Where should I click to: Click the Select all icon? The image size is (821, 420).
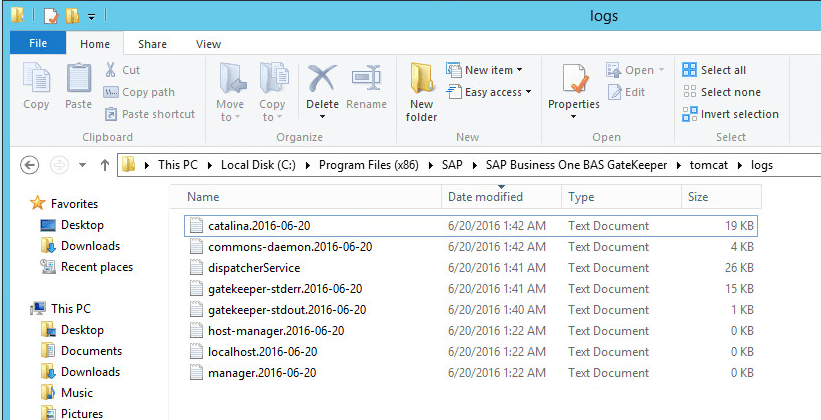pyautogui.click(x=690, y=70)
